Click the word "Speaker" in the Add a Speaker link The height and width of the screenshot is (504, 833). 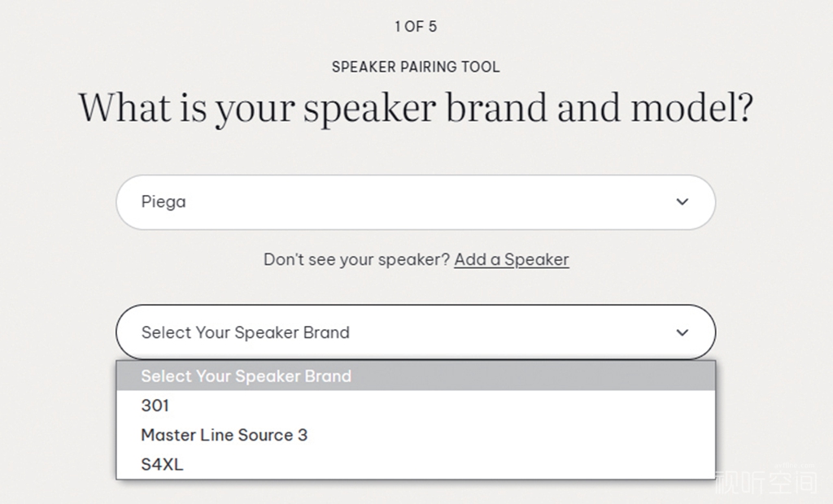tap(537, 259)
